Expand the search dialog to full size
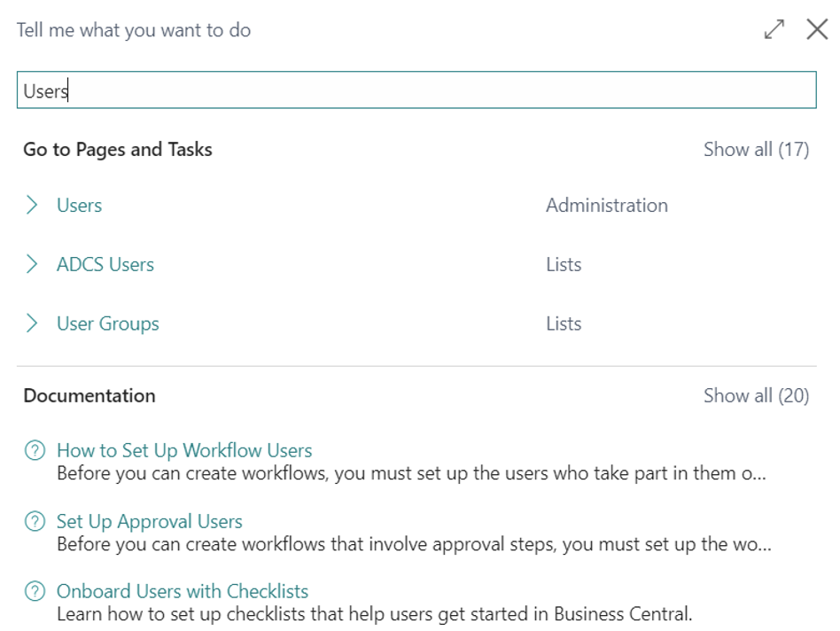Viewport: 840px width, 631px height. [x=774, y=30]
